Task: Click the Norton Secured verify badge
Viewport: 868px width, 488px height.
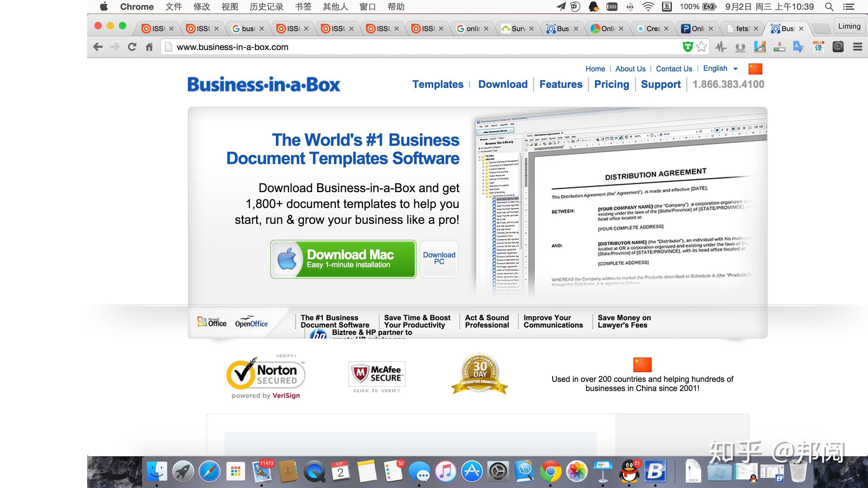Action: [266, 377]
